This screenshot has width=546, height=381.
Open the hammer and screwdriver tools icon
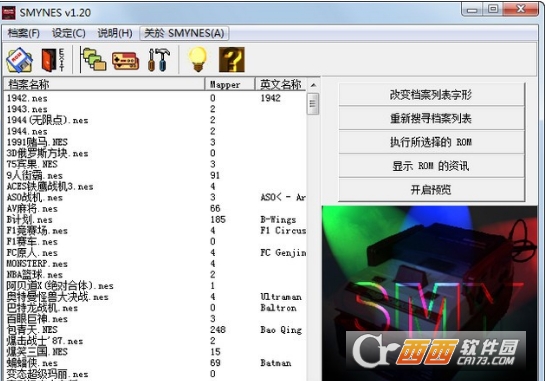click(159, 60)
